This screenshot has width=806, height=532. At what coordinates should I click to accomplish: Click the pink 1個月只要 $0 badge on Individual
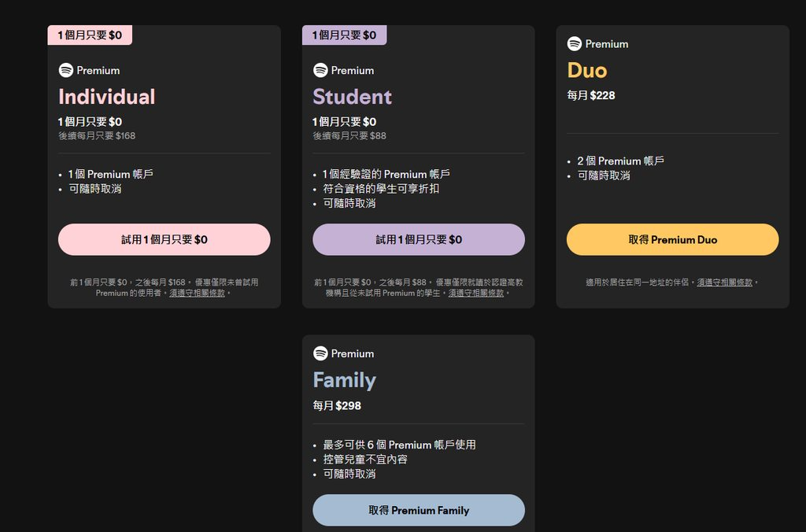tap(90, 35)
